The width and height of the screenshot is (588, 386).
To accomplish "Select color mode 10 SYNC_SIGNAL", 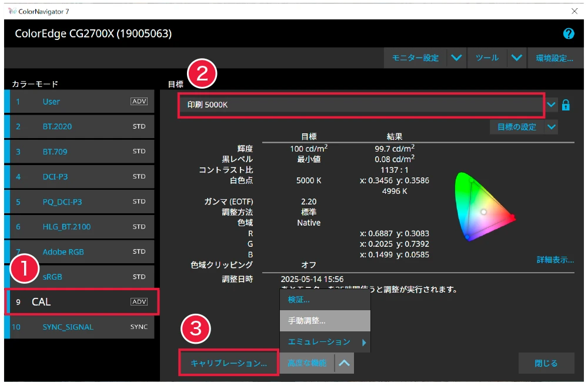I will click(79, 327).
